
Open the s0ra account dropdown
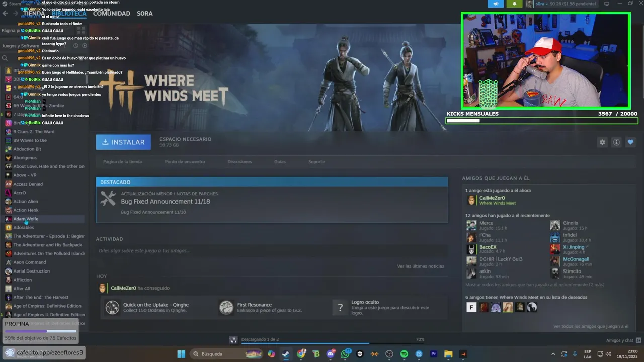click(x=562, y=4)
